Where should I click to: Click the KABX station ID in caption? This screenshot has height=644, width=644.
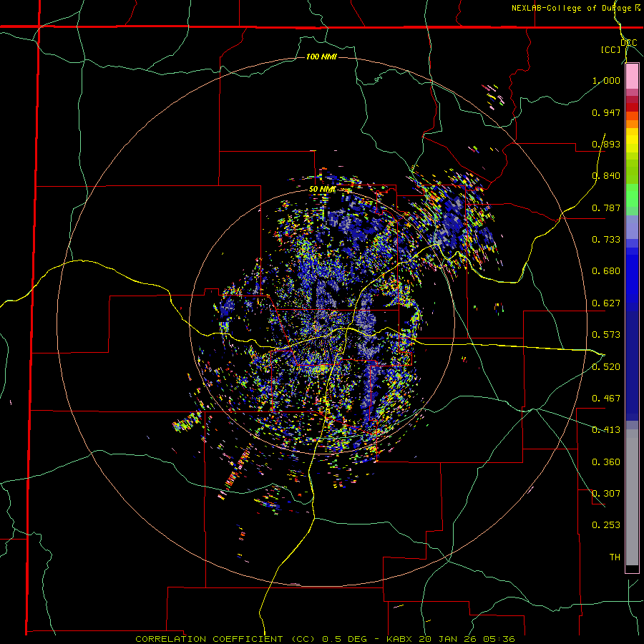(x=401, y=639)
